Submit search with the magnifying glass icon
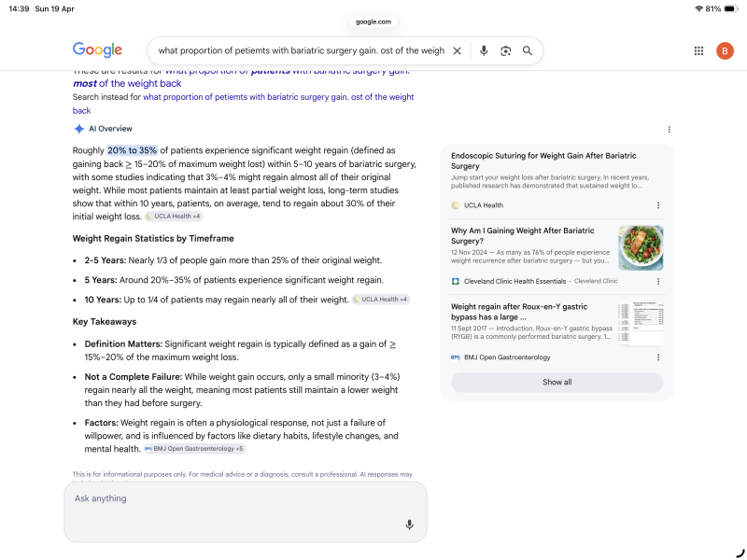Screen dimensions: 747x560 click(x=528, y=51)
